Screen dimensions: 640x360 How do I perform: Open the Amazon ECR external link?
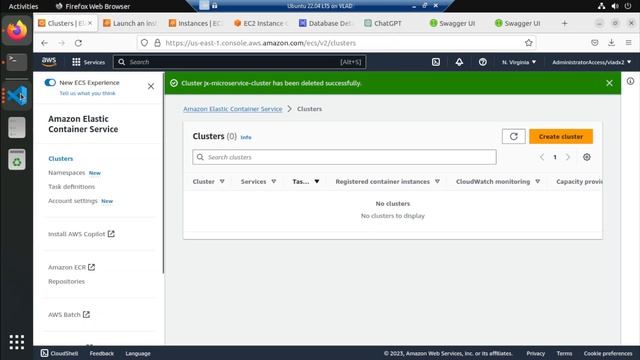(71, 267)
